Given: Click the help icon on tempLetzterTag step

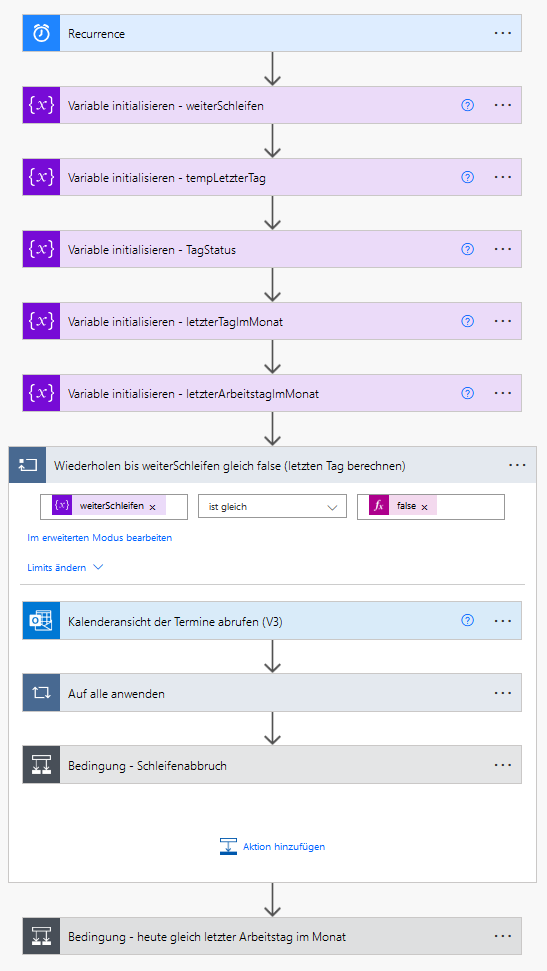Looking at the screenshot, I should pyautogui.click(x=468, y=177).
